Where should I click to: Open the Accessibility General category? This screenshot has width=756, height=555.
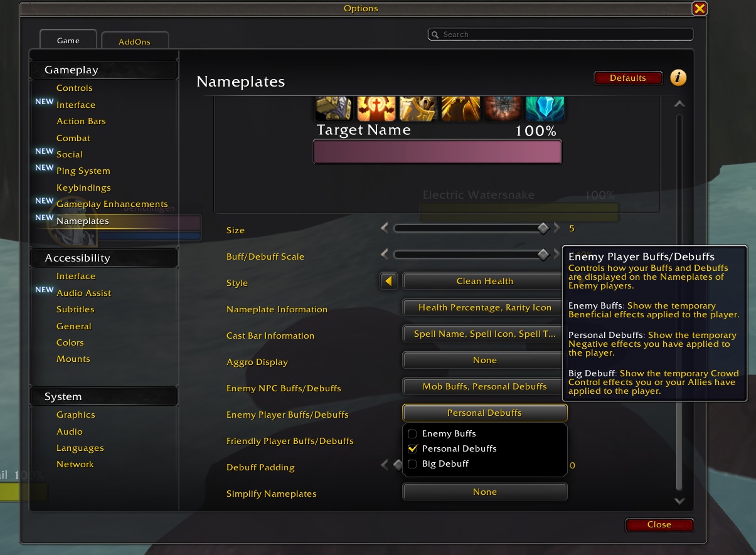point(73,326)
